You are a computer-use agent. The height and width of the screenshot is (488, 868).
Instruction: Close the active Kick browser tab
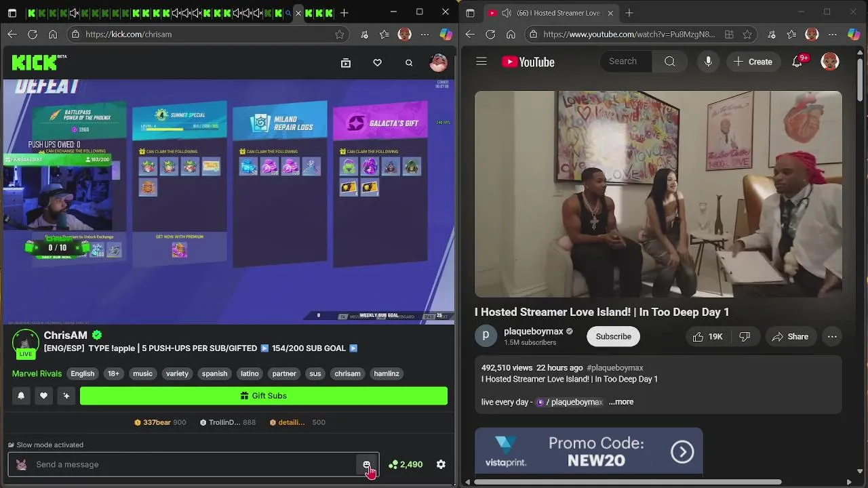tap(298, 13)
